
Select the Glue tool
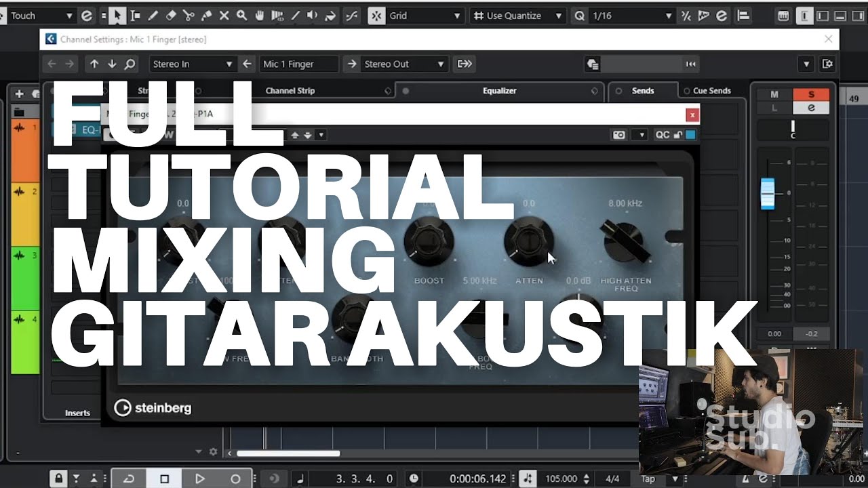click(206, 16)
